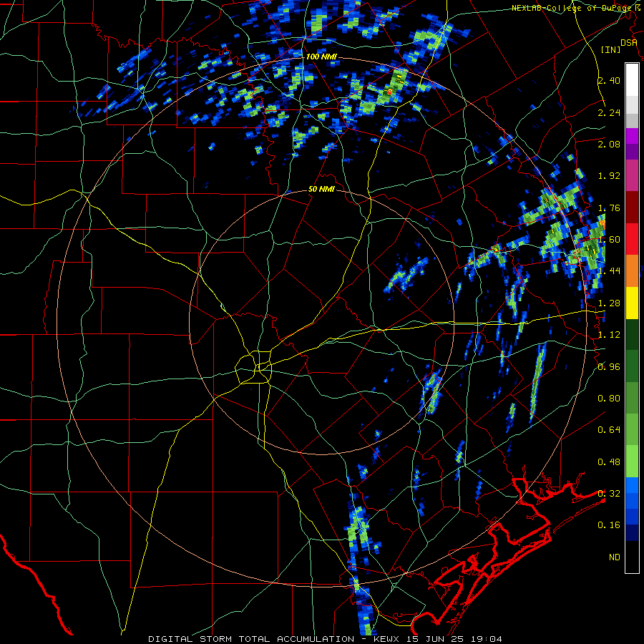Click the 0.80 legend value

coord(609,399)
